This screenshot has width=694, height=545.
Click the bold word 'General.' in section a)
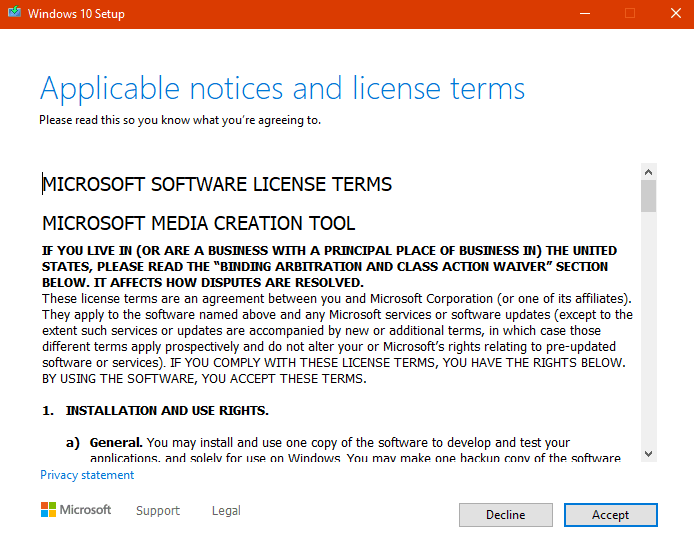click(116, 442)
